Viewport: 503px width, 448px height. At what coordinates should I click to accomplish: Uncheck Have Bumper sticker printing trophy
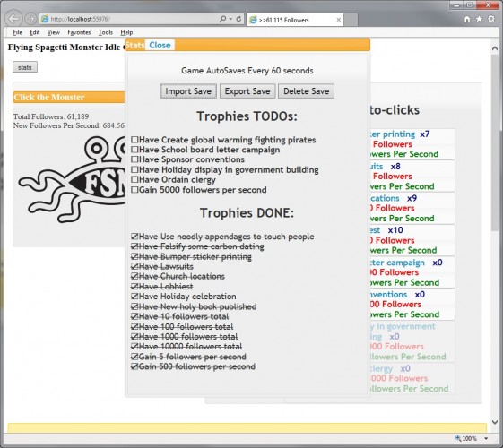(134, 256)
